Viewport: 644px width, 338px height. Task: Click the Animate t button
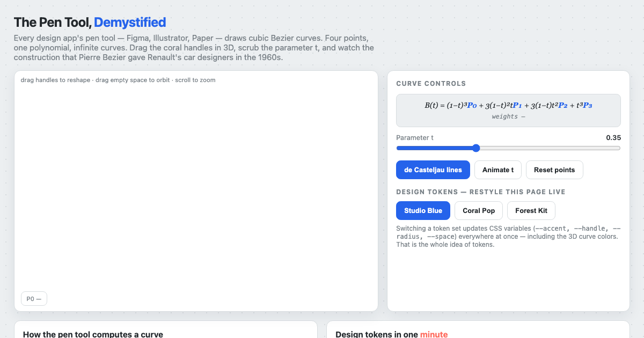point(498,170)
